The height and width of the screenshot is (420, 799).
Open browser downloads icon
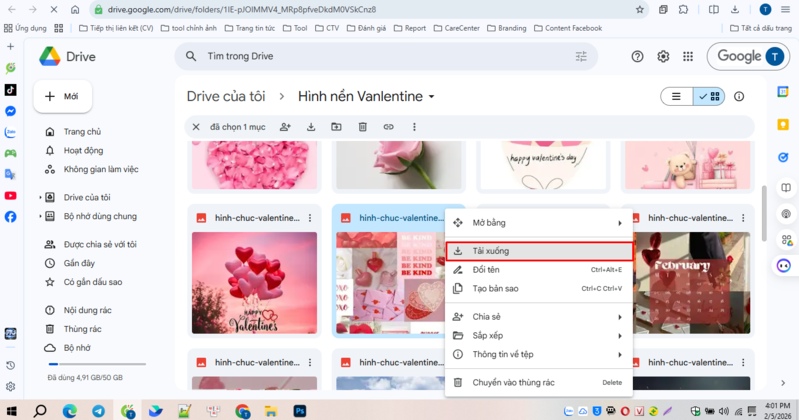coord(735,9)
